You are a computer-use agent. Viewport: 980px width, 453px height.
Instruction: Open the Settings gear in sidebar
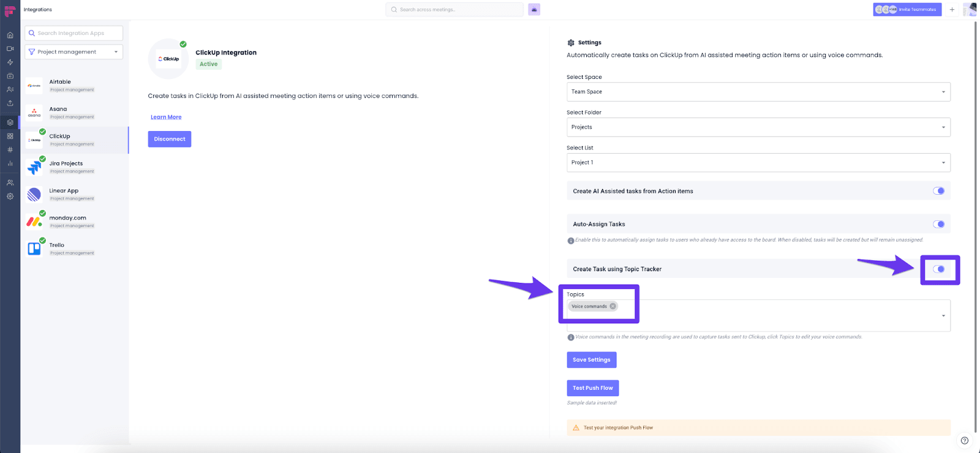click(x=10, y=197)
